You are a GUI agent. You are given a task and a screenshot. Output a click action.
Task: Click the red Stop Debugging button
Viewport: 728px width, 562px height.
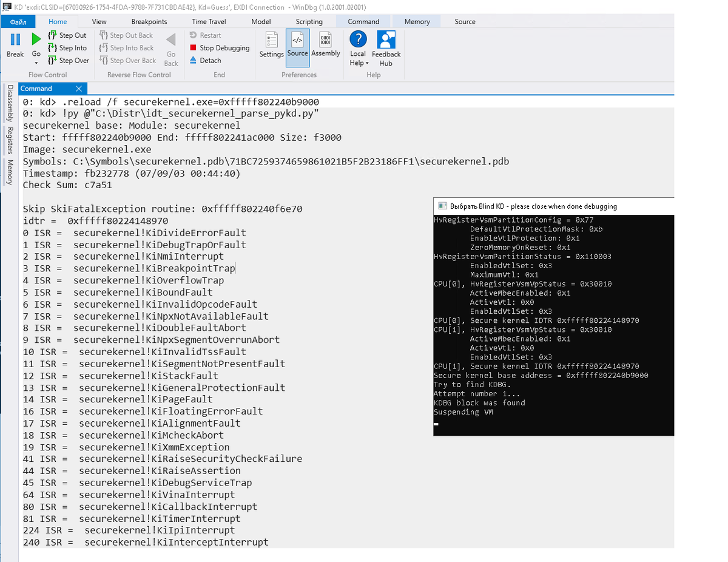(x=220, y=48)
